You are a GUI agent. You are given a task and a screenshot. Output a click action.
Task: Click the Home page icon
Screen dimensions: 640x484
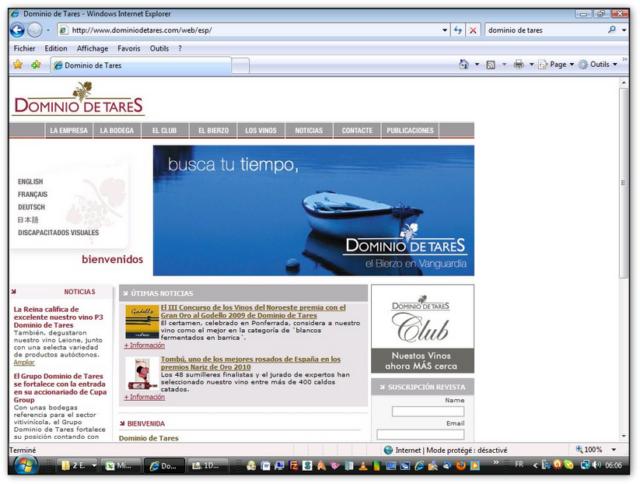click(x=464, y=64)
